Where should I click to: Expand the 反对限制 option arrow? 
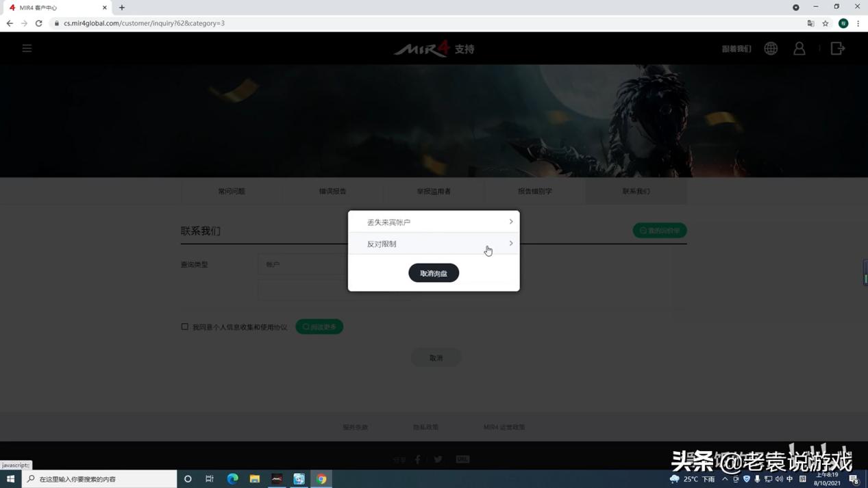pos(510,243)
